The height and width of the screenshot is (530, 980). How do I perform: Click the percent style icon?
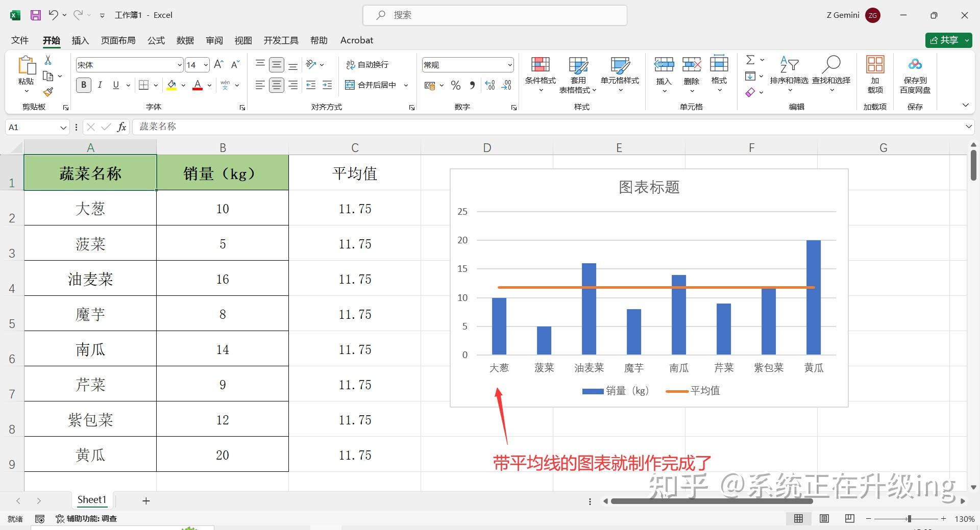[x=456, y=85]
